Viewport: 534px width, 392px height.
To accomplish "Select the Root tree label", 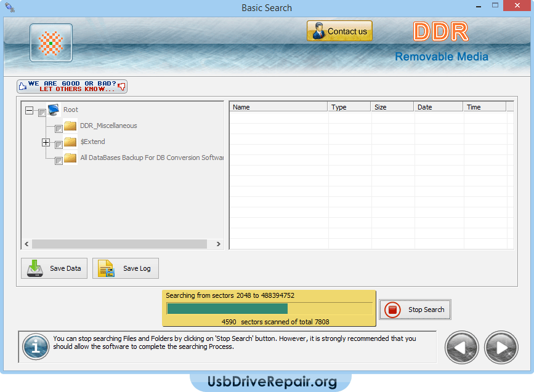I will [70, 110].
